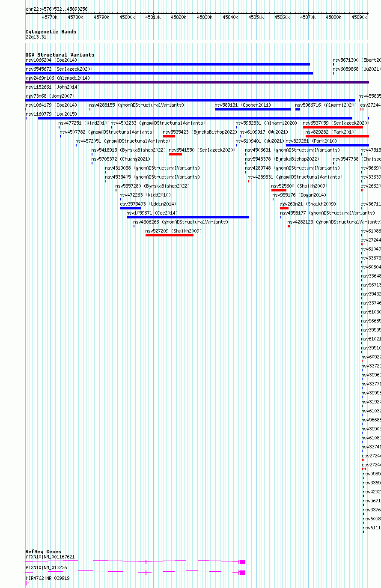Click the red nsv5535423 (ByrskaBishop2022) bar
The width and height of the screenshot is (381, 588).
169,136
